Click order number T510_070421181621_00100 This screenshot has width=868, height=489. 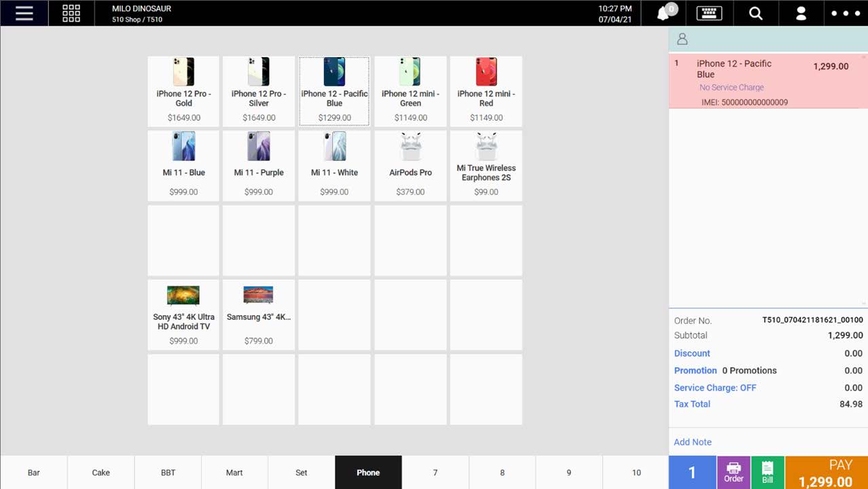(x=812, y=320)
